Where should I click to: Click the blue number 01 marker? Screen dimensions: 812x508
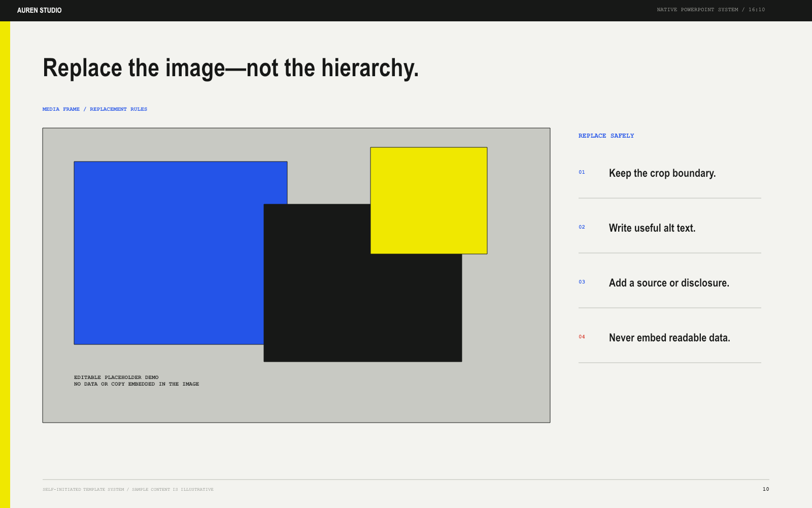(x=582, y=172)
